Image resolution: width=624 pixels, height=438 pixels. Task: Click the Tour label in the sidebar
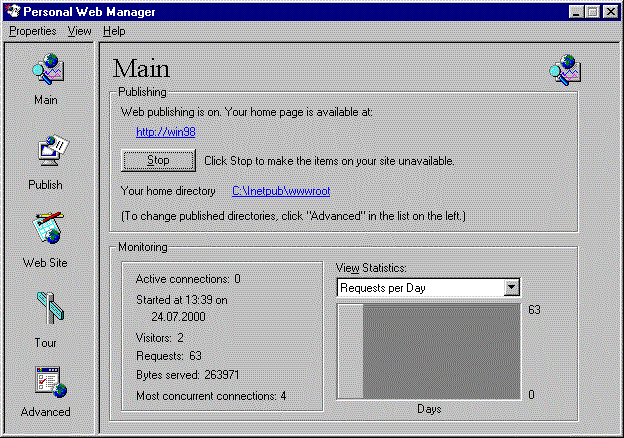click(45, 343)
